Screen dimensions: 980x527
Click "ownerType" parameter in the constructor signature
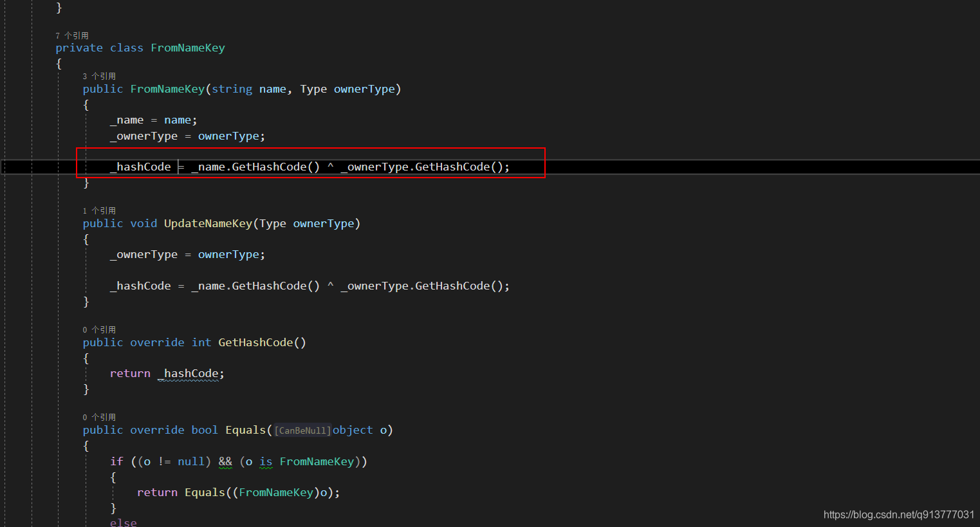[364, 89]
